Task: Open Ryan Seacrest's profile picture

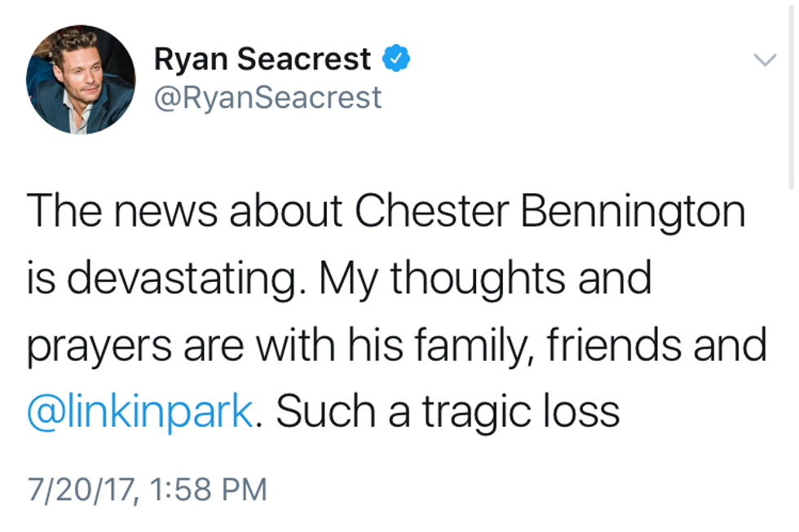Action: pyautogui.click(x=80, y=79)
